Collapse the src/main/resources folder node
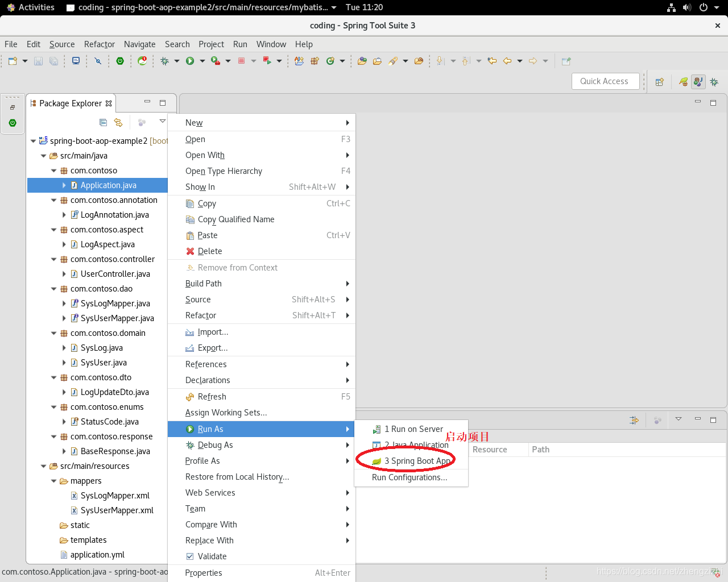Viewport: 728px width, 582px height. 44,466
